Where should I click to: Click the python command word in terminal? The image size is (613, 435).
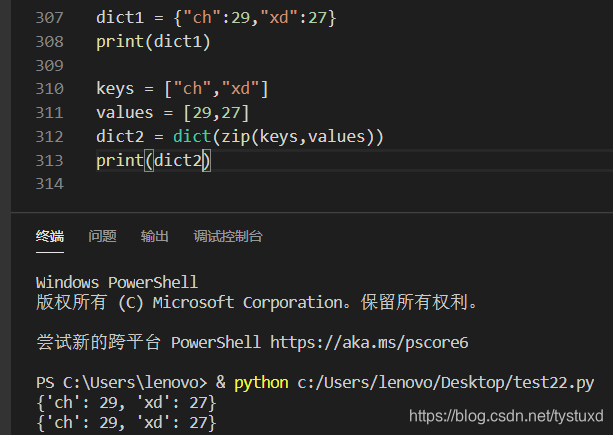261,383
